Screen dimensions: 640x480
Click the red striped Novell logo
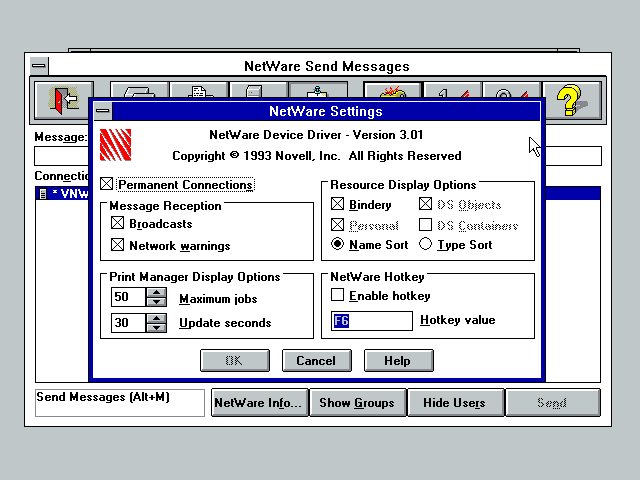click(x=116, y=145)
